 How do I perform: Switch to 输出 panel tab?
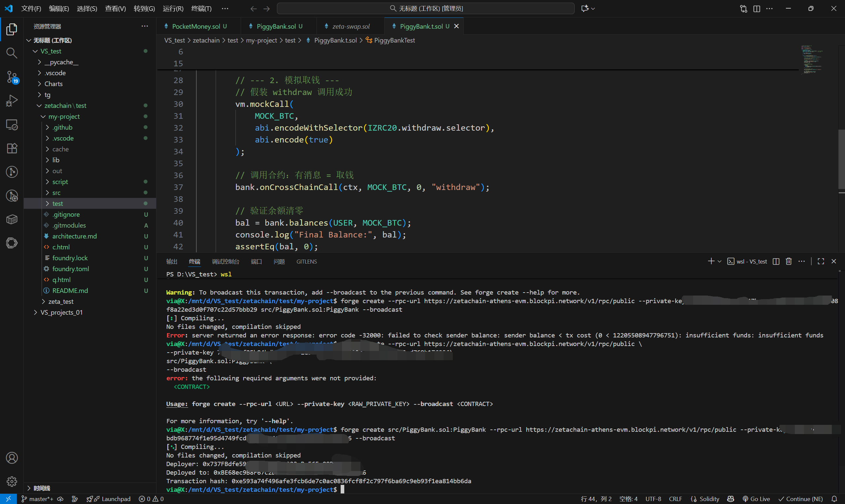click(x=172, y=262)
